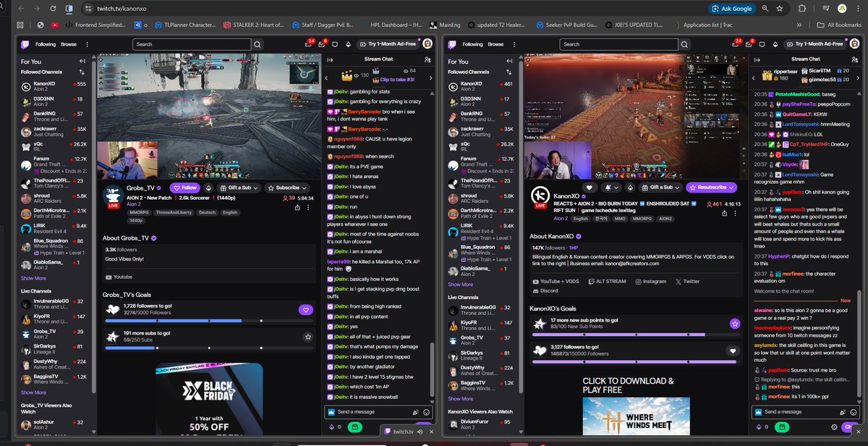The width and height of the screenshot is (868, 446).
Task: Click Get Bits icon in right window header
Action: (x=777, y=44)
